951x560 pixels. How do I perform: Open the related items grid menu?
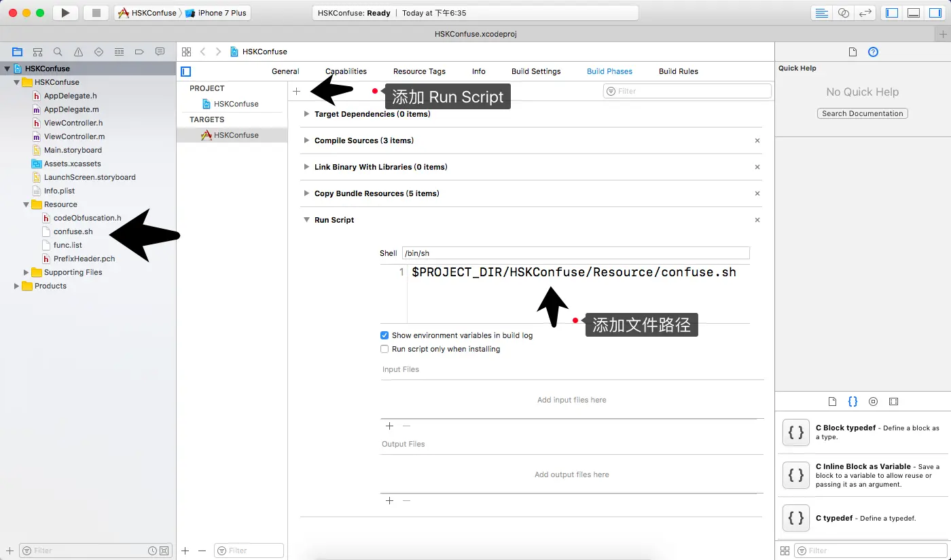[x=186, y=52]
